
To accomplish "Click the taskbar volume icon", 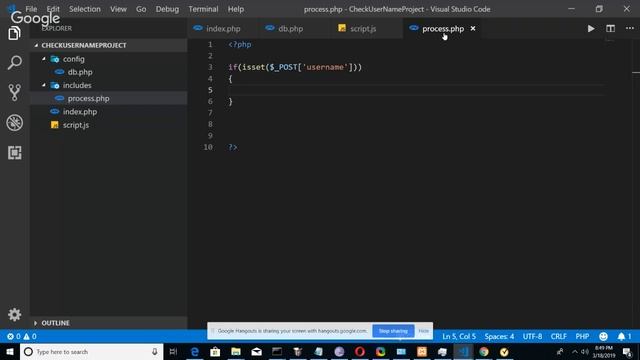I will coord(585,351).
